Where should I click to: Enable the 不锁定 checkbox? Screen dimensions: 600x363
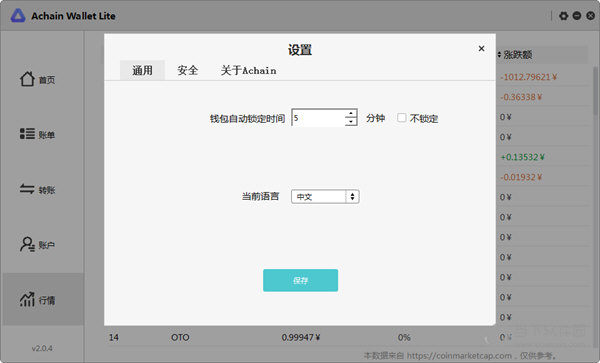pos(401,118)
